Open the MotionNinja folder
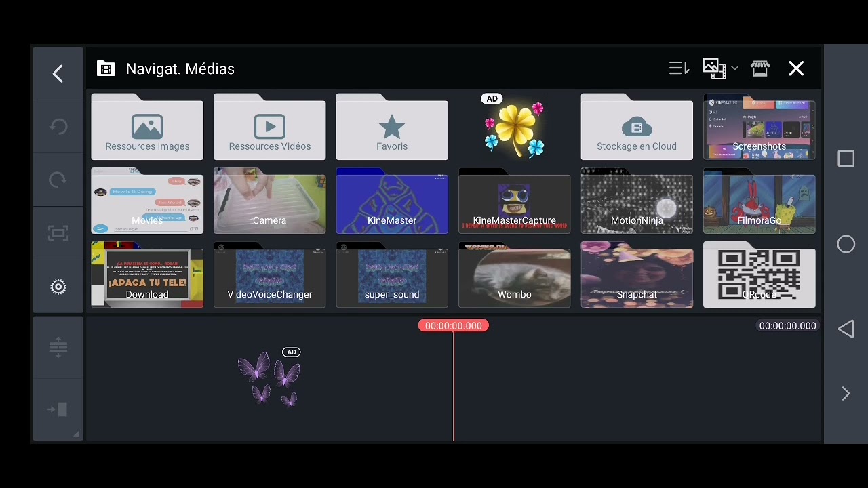Image resolution: width=868 pixels, height=488 pixels. 637,201
